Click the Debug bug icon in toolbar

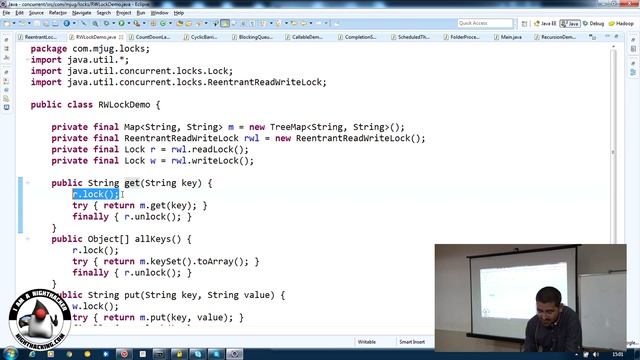106,23
